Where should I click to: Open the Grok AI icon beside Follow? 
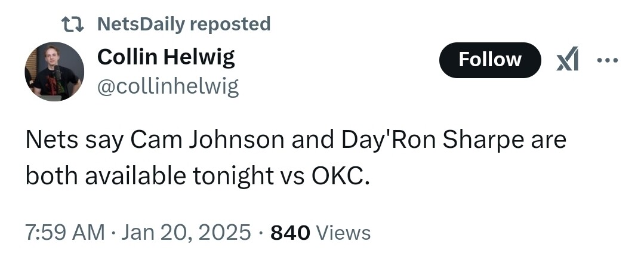[x=567, y=60]
